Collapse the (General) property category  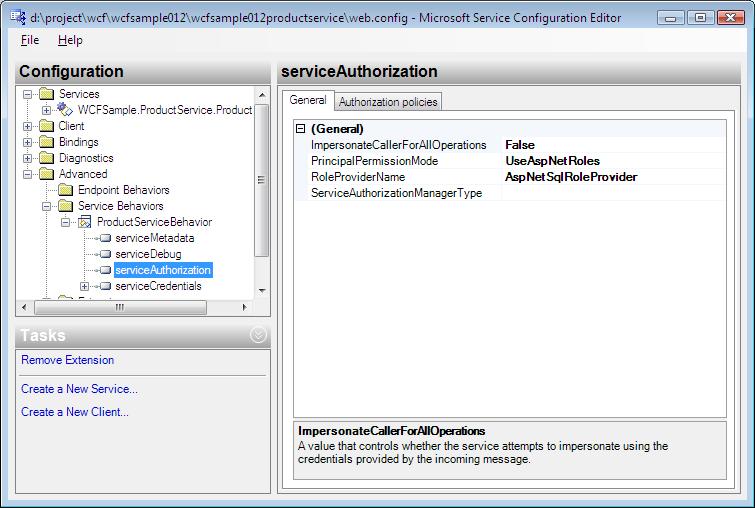301,129
